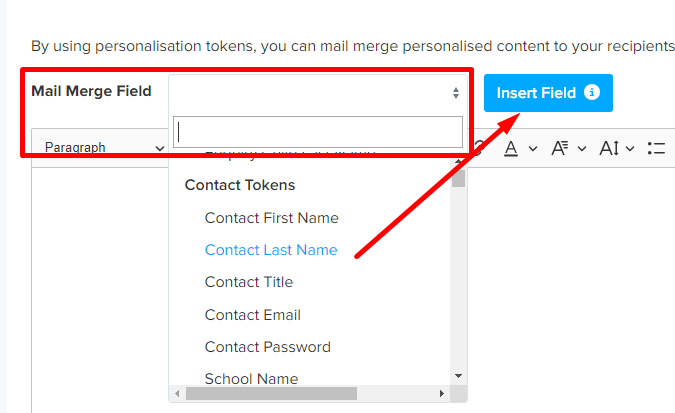Click the Insert Field button
This screenshot has height=413, width=675.
548,93
